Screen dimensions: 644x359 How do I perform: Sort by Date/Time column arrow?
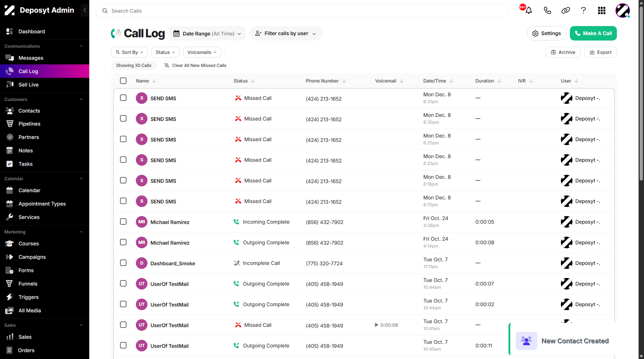[x=451, y=81]
